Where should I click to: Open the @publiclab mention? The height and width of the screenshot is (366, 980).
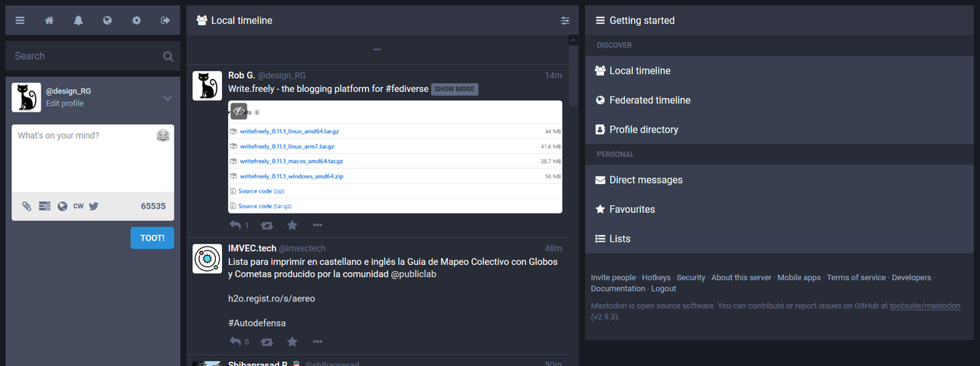pos(413,274)
